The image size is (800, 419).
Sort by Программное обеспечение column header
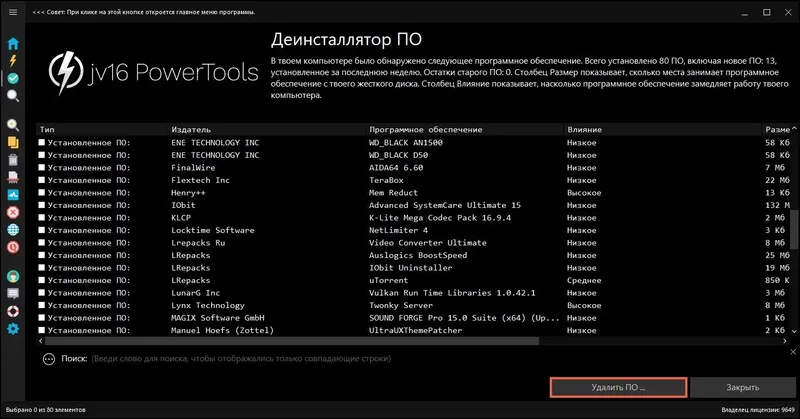coord(465,130)
